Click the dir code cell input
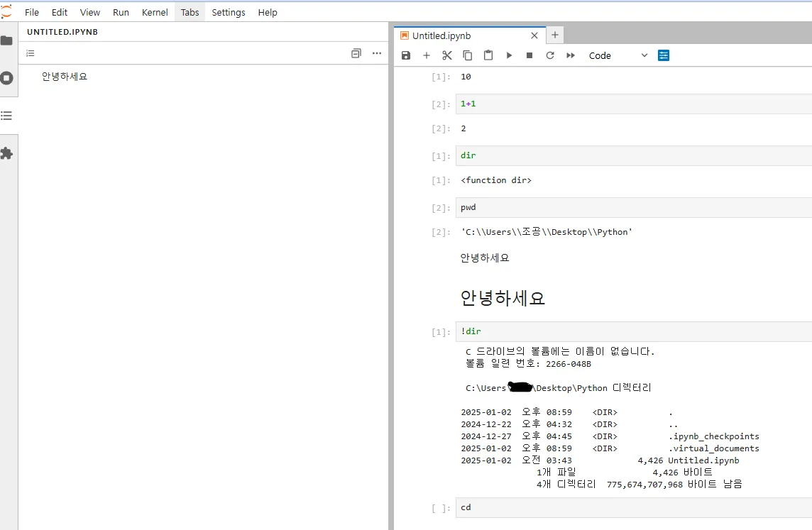Viewport: 812px width, 530px height. point(634,156)
